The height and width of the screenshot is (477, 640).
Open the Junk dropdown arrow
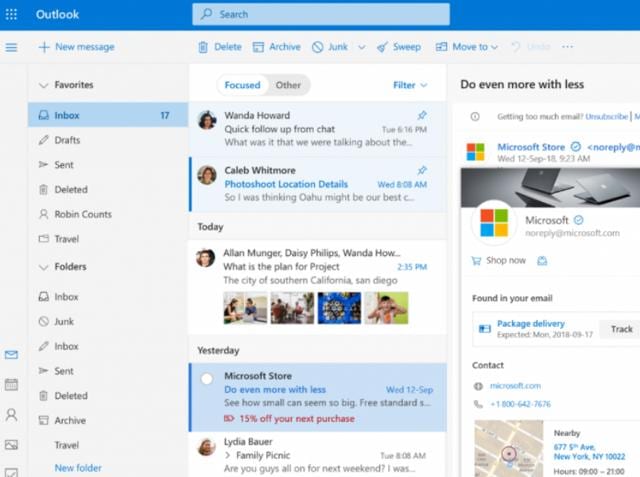pyautogui.click(x=362, y=47)
